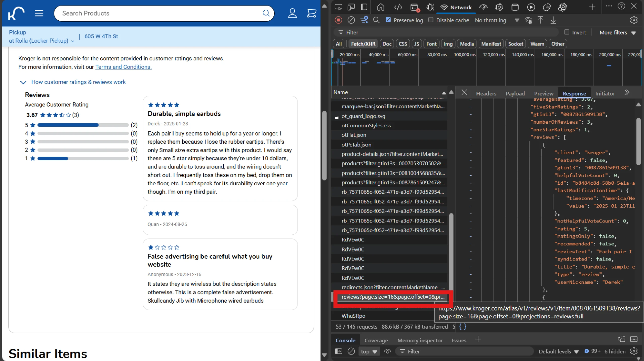Open the hamburger navigation menu
Viewport: 644px width, 361px height.
pyautogui.click(x=39, y=13)
